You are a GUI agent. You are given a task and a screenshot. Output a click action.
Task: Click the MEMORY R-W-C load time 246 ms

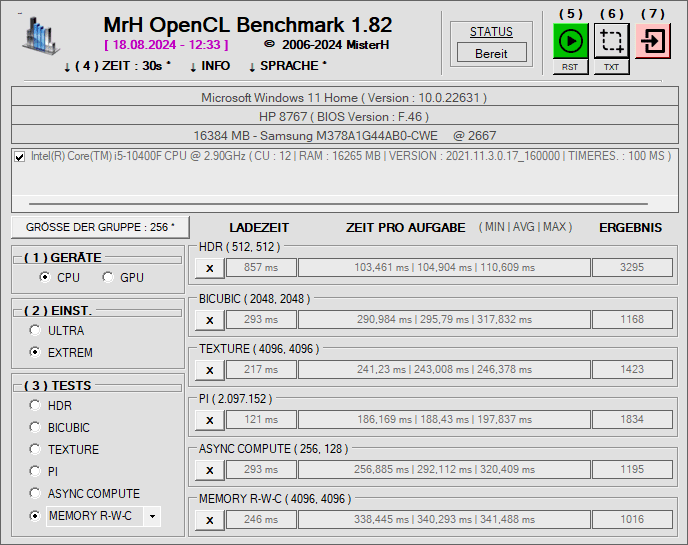point(261,519)
